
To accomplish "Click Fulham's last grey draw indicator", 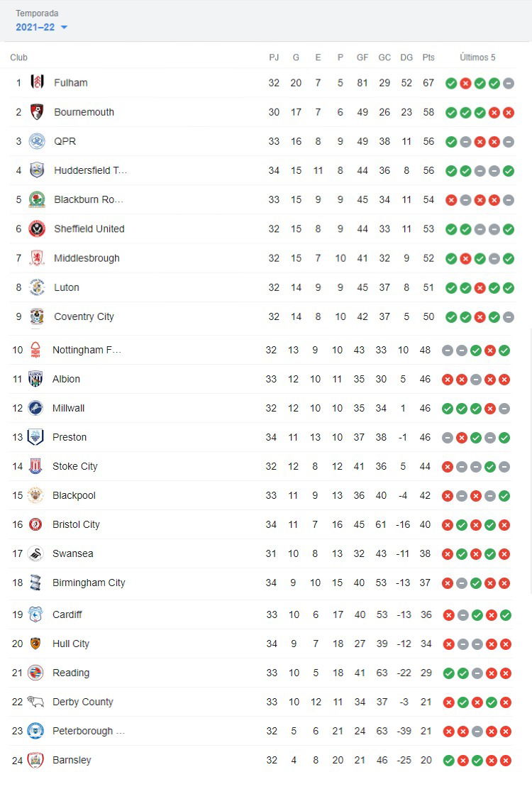I will pyautogui.click(x=509, y=84).
